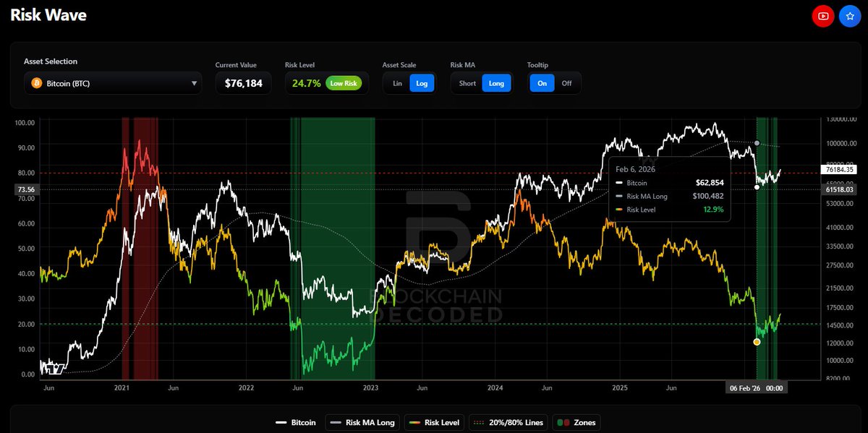Toggle Risk Level series in legend
The image size is (868, 433).
433,422
